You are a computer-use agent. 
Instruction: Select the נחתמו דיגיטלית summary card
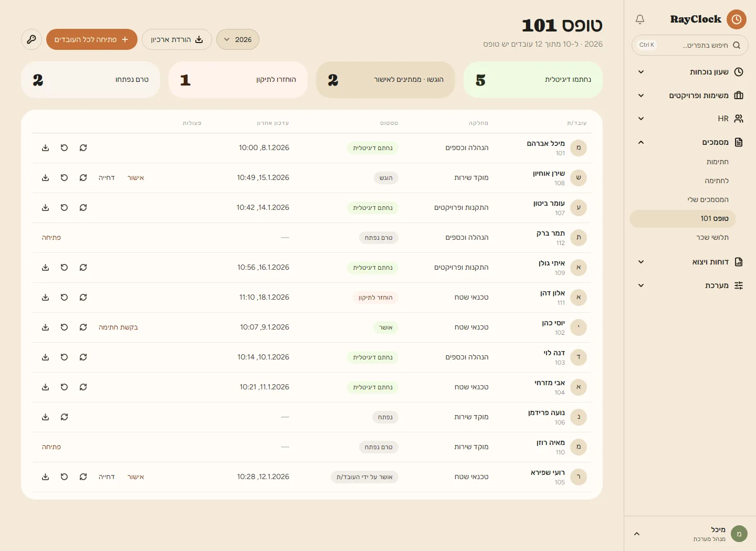(533, 80)
